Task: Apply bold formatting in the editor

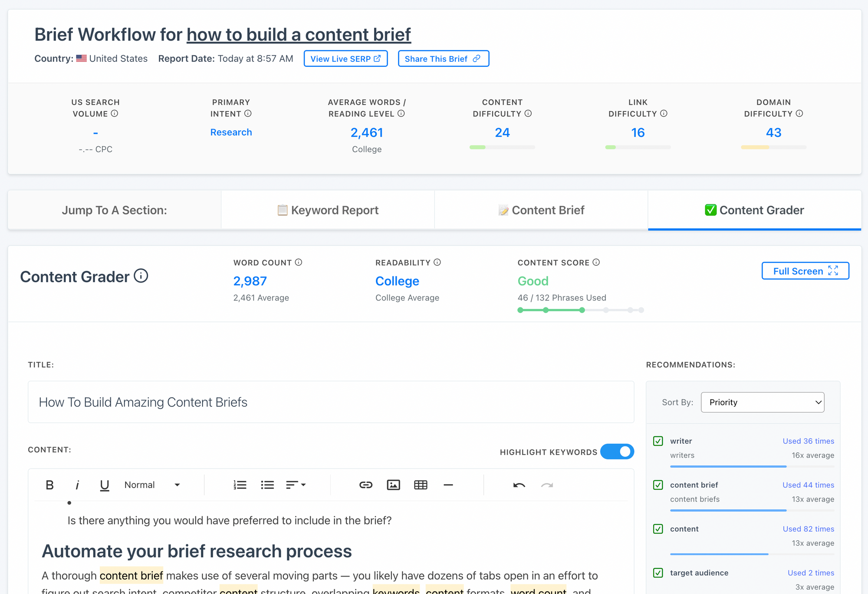Action: pyautogui.click(x=50, y=485)
